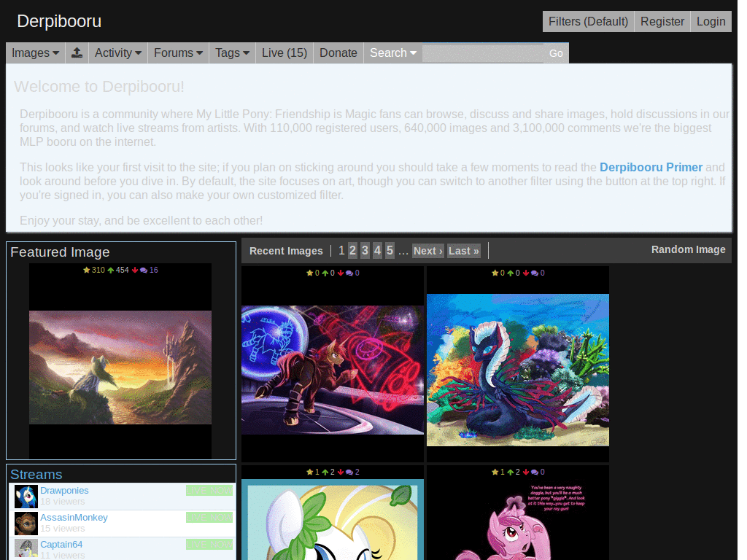747x560 pixels.
Task: Star the underwater sea pony image
Action: coord(495,273)
